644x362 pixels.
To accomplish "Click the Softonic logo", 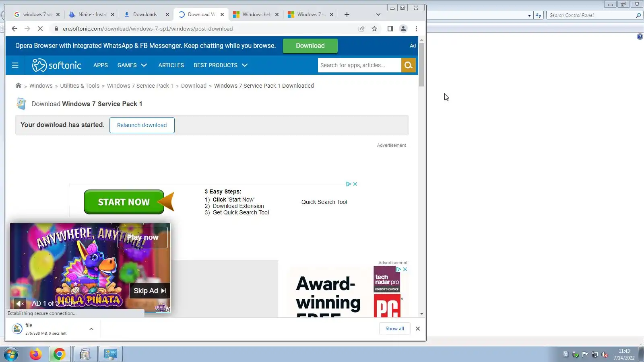I will [x=57, y=65].
